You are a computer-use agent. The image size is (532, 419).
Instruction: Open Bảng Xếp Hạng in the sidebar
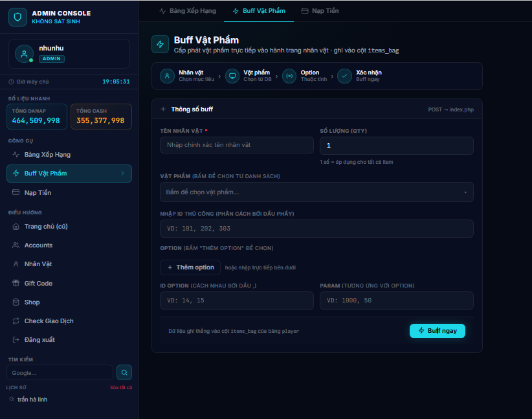[x=69, y=155]
